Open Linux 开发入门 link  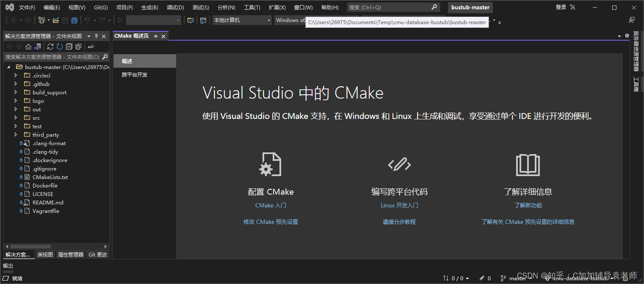[398, 205]
